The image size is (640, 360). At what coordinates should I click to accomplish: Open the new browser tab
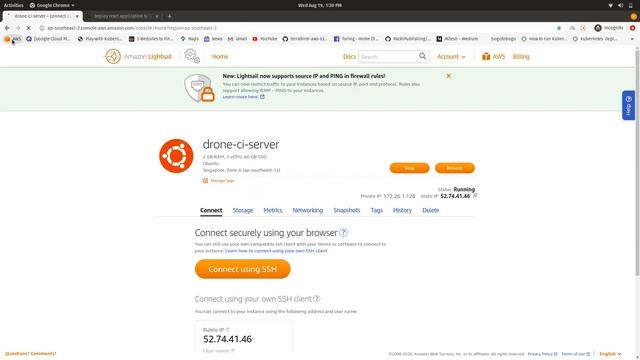click(169, 16)
